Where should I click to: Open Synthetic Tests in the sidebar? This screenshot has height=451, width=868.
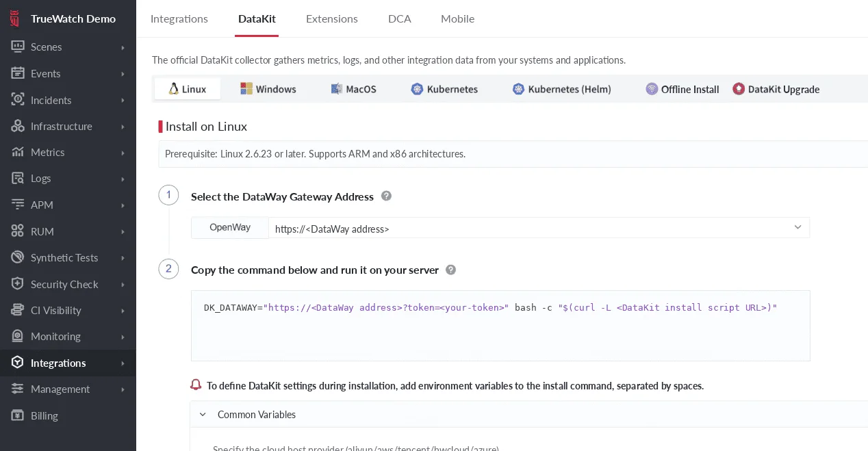(x=68, y=257)
